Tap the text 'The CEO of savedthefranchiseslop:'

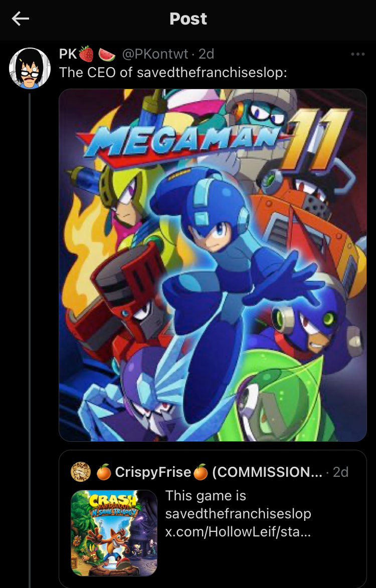point(173,73)
